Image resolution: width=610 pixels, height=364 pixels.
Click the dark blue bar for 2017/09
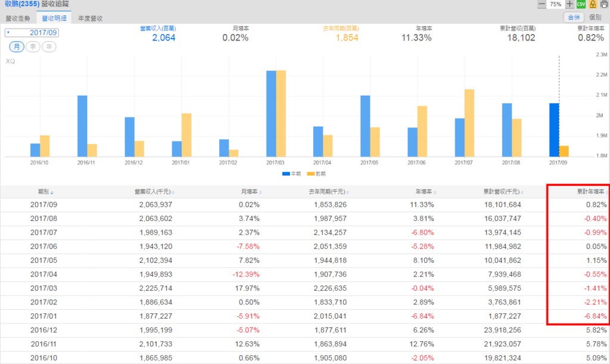point(554,130)
